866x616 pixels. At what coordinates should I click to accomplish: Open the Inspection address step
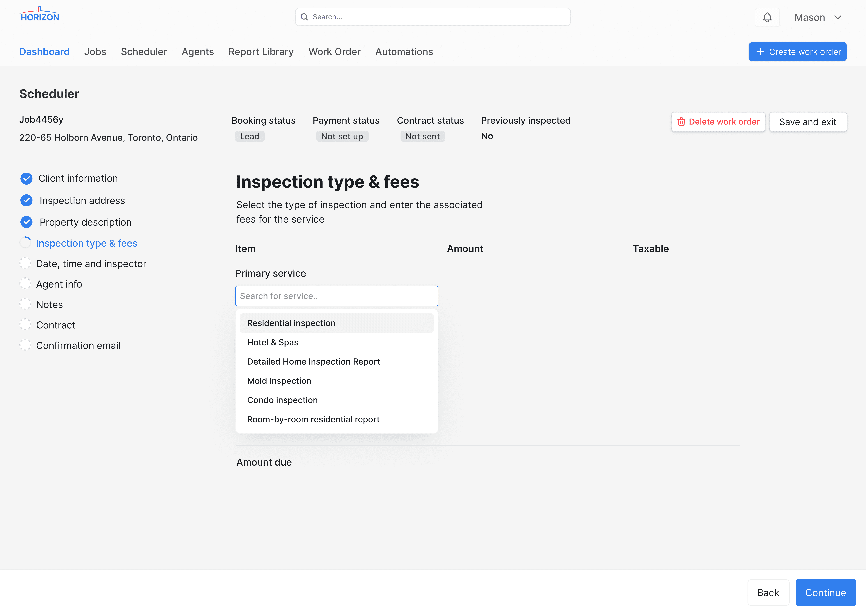(82, 201)
